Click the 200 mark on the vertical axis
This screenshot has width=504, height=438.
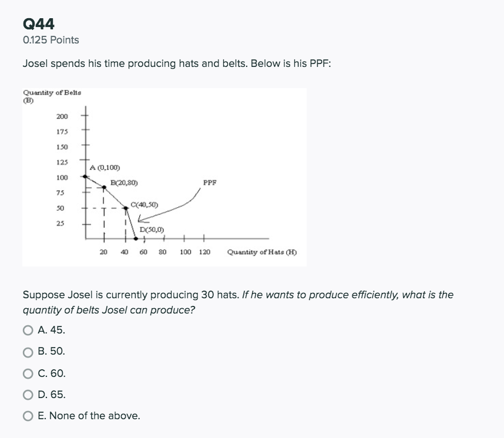pos(62,116)
